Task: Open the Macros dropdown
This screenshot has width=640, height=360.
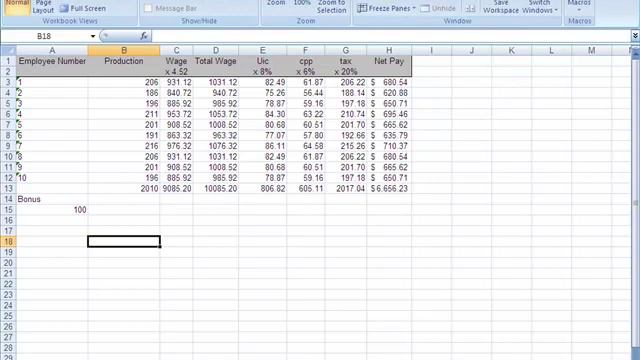Action: click(x=579, y=6)
